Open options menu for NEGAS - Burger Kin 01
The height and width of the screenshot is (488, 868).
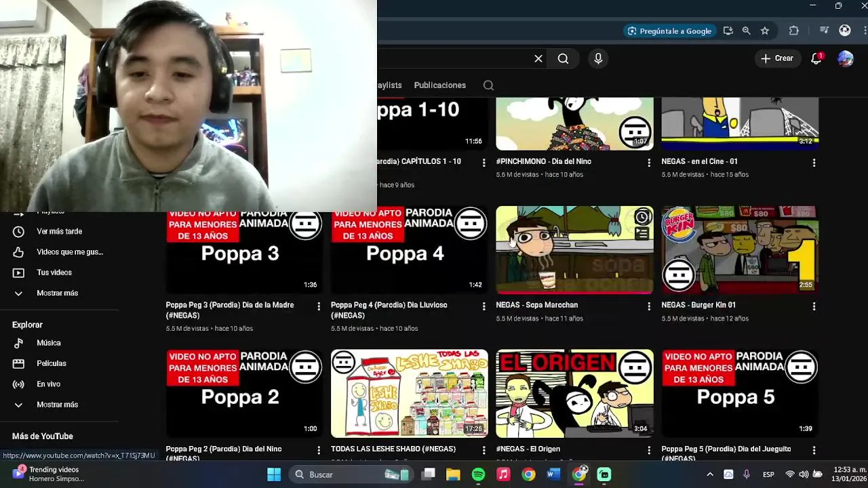pyautogui.click(x=814, y=306)
